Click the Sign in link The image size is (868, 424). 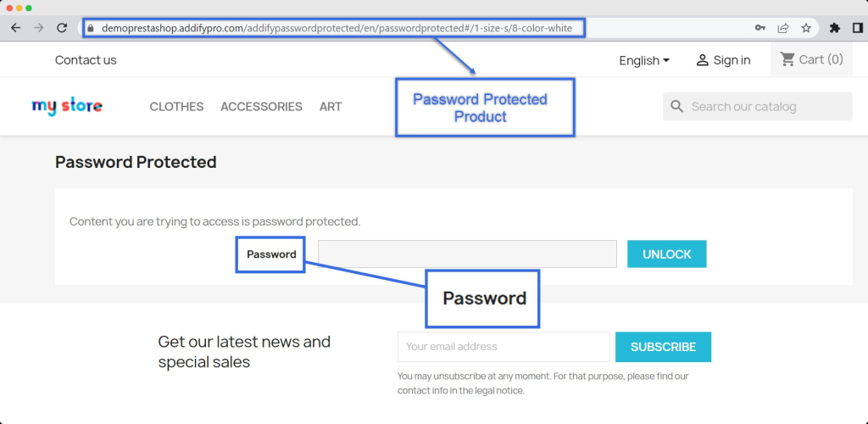click(x=723, y=60)
